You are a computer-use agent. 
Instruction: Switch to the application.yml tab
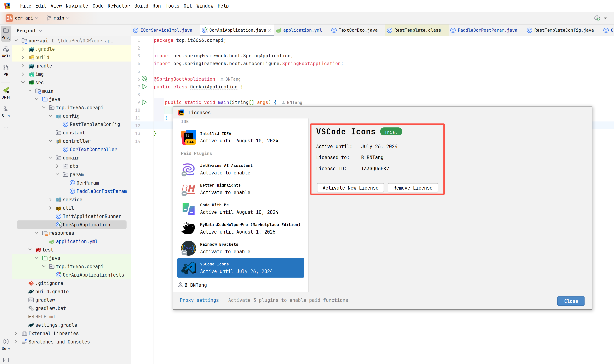click(x=299, y=30)
